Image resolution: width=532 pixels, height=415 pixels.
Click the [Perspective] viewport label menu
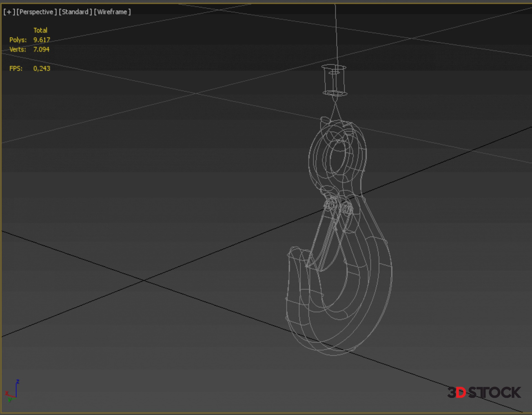(37, 12)
